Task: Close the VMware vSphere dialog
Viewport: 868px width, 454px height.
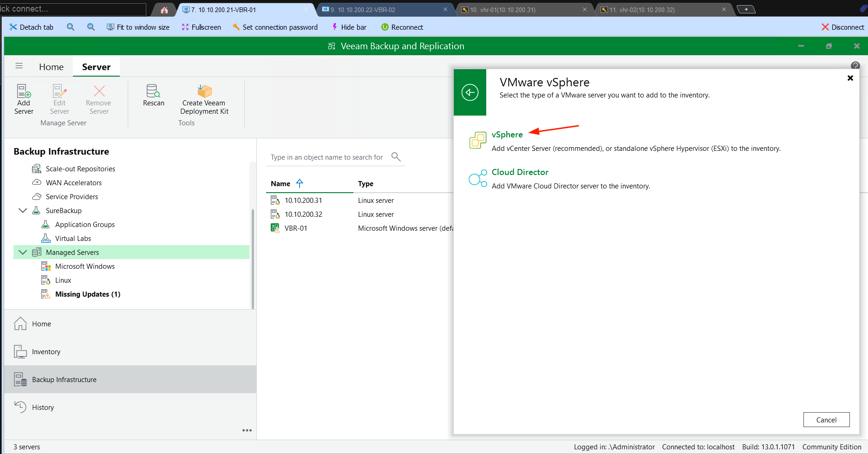Action: (850, 78)
